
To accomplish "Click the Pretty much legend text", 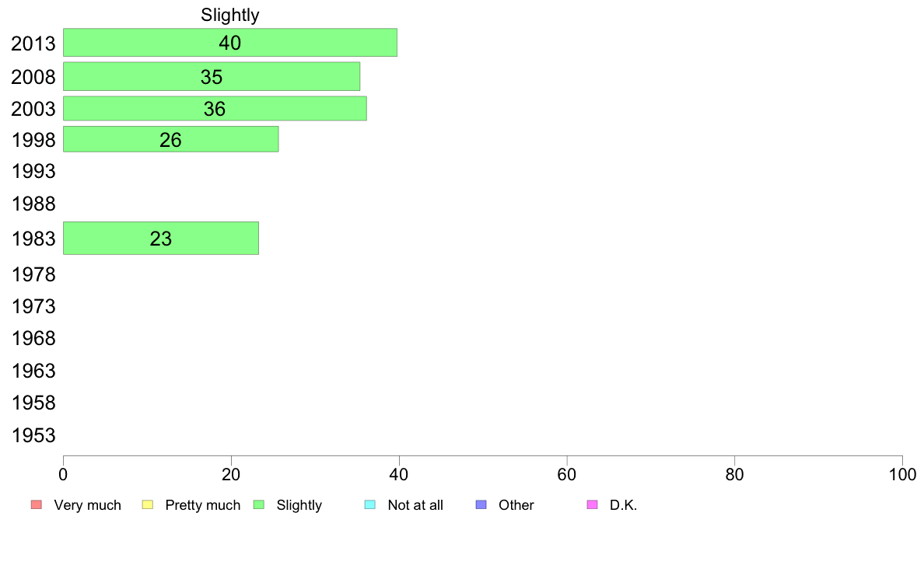I will (x=203, y=505).
